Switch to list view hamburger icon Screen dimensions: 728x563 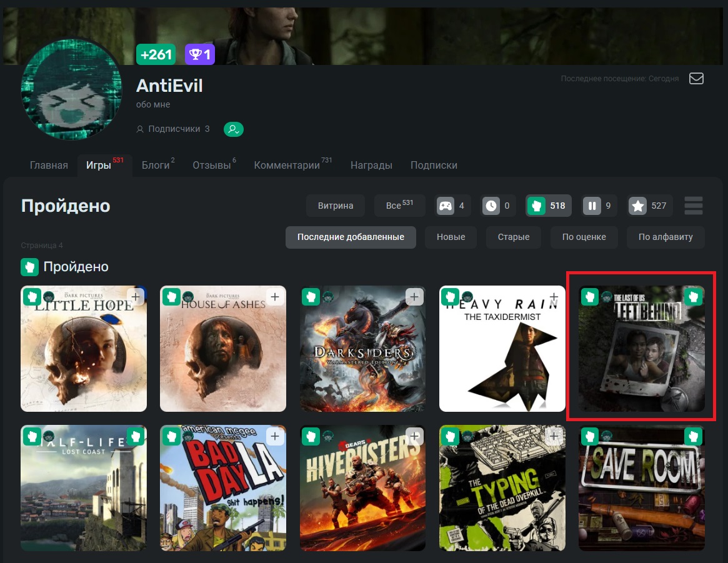[x=693, y=206]
